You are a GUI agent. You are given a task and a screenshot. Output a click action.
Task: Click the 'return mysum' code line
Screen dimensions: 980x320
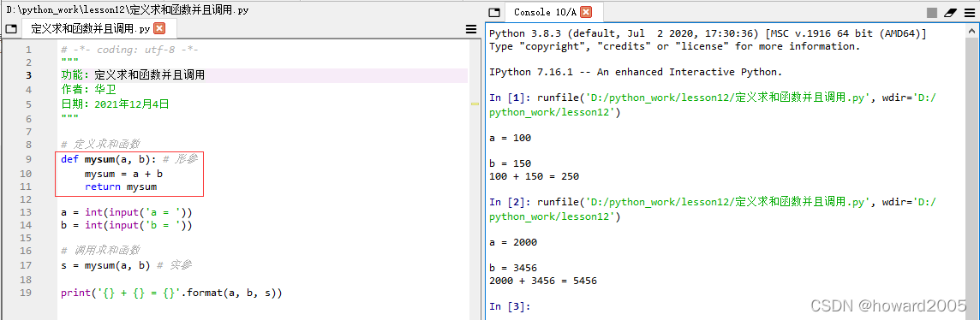point(121,187)
